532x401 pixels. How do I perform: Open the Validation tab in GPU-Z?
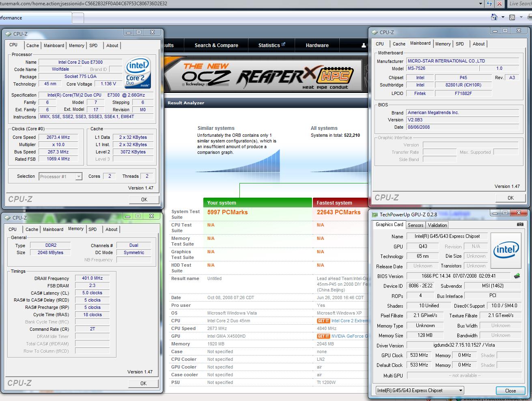(437, 225)
